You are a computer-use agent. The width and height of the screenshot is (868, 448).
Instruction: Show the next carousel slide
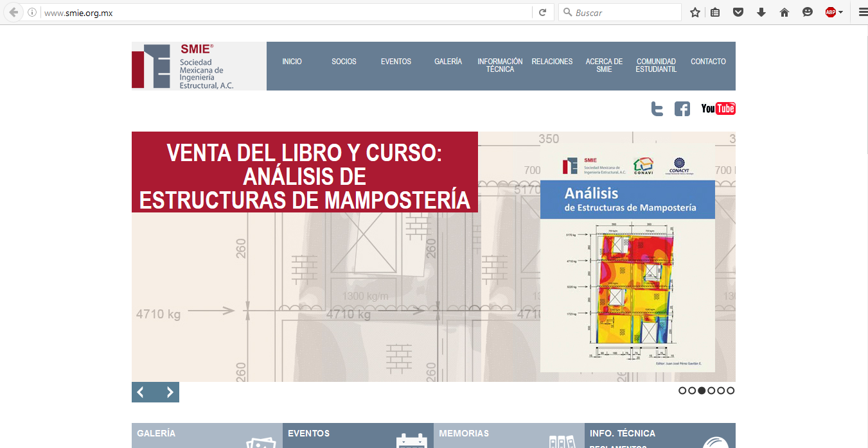click(x=170, y=392)
